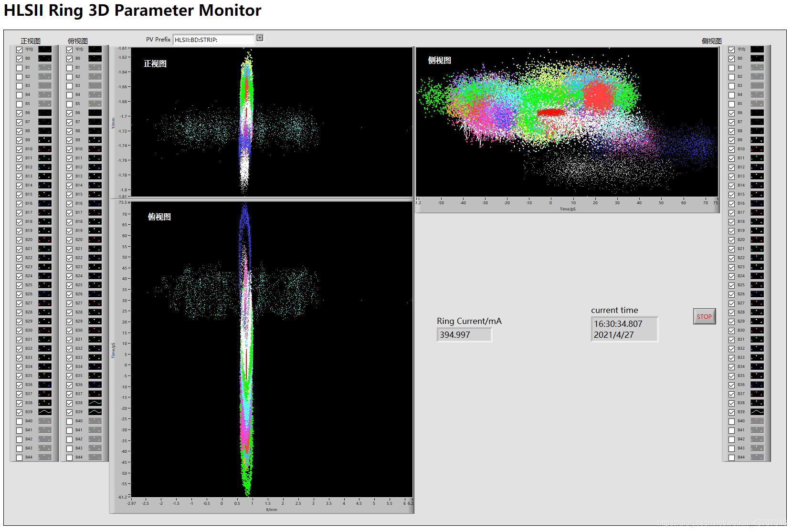Viewport: 792px width, 532px height.
Task: Click the B31 plot sample icon in 侧视图 legend
Action: tap(757, 339)
